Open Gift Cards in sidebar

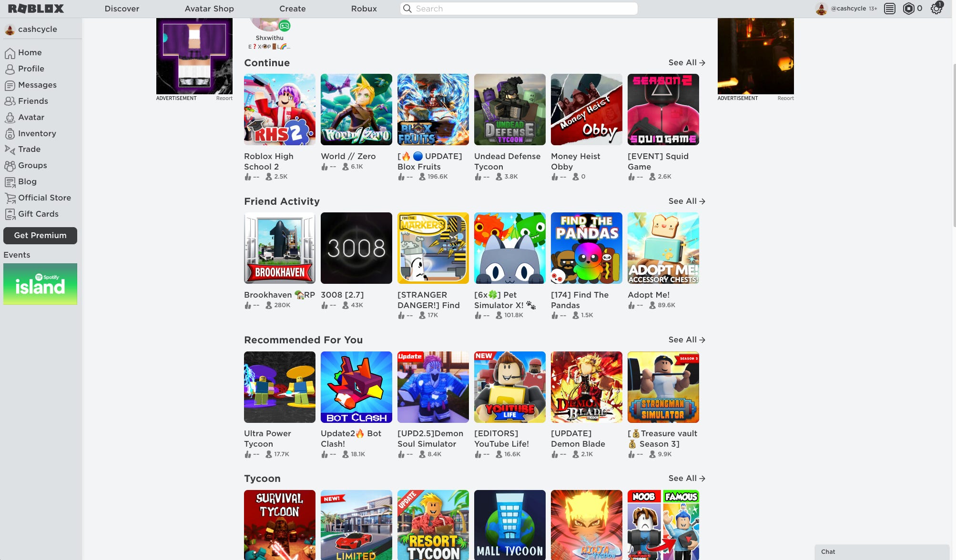coord(38,214)
